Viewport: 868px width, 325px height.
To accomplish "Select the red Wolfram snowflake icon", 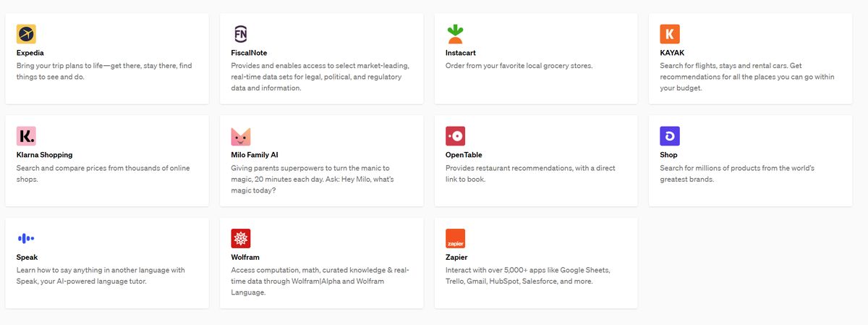I will coord(241,238).
